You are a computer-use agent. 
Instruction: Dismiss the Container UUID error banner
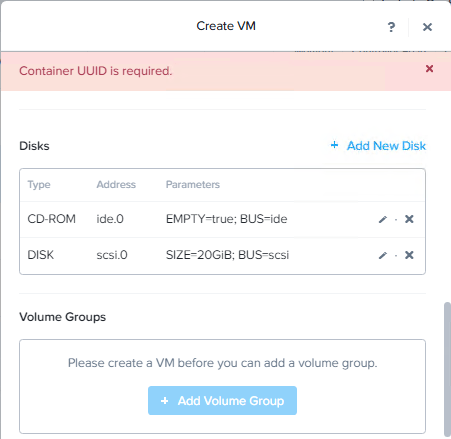click(x=429, y=69)
